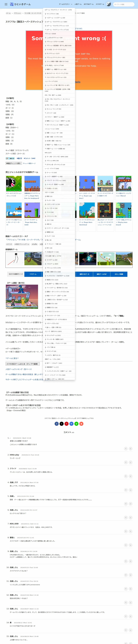Choose レース・ドライブ (540) menu entry
This screenshot has height=644, width=138.
(59, 169)
